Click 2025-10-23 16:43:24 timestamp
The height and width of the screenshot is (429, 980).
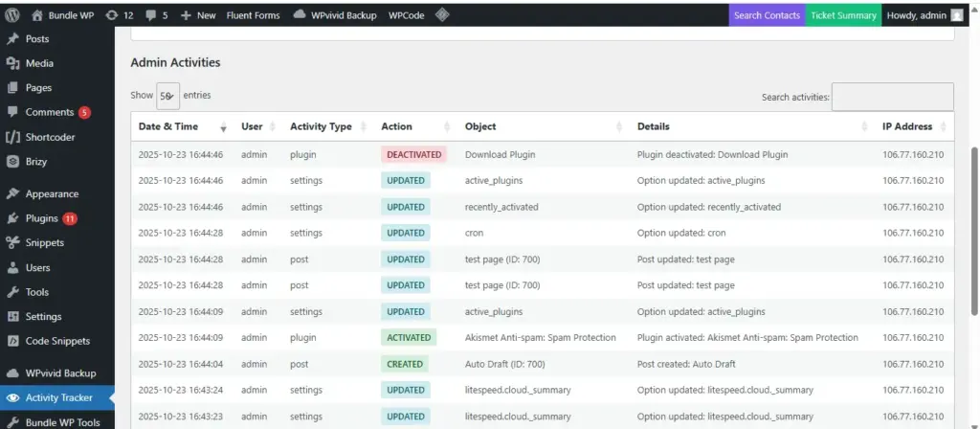click(x=181, y=390)
